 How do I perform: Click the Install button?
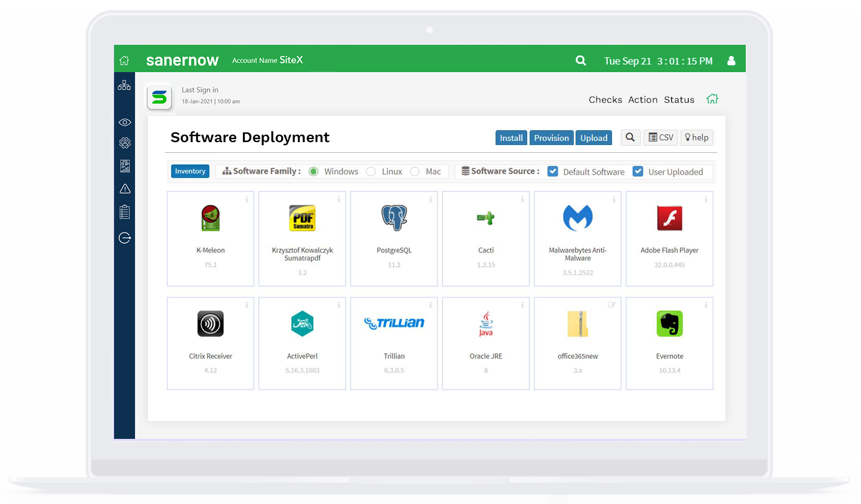[511, 138]
